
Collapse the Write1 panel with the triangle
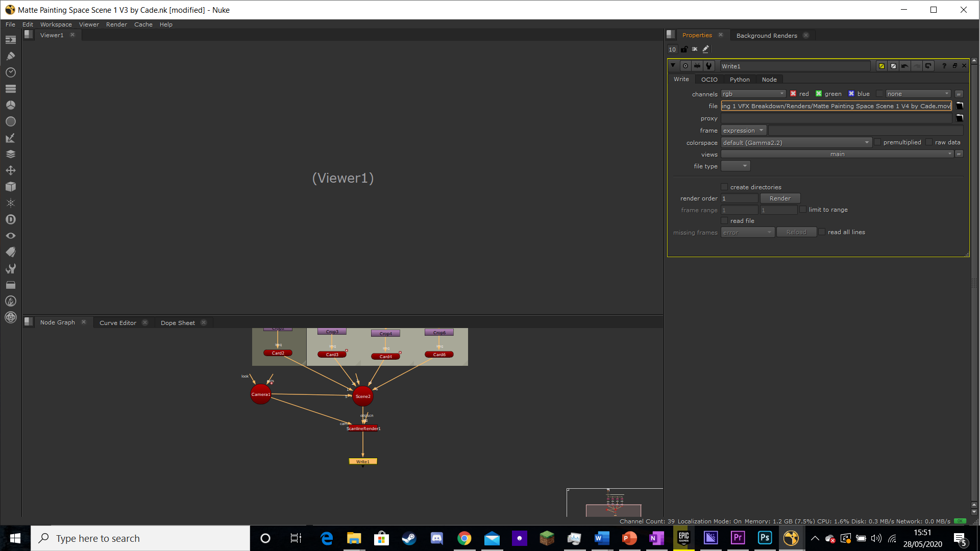[673, 66]
